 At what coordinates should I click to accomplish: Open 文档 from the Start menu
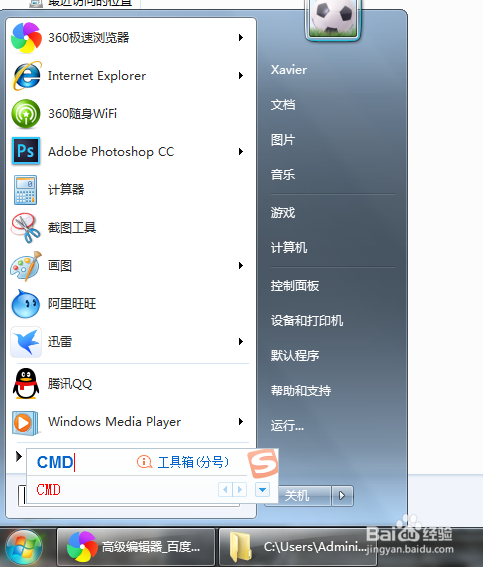click(283, 105)
